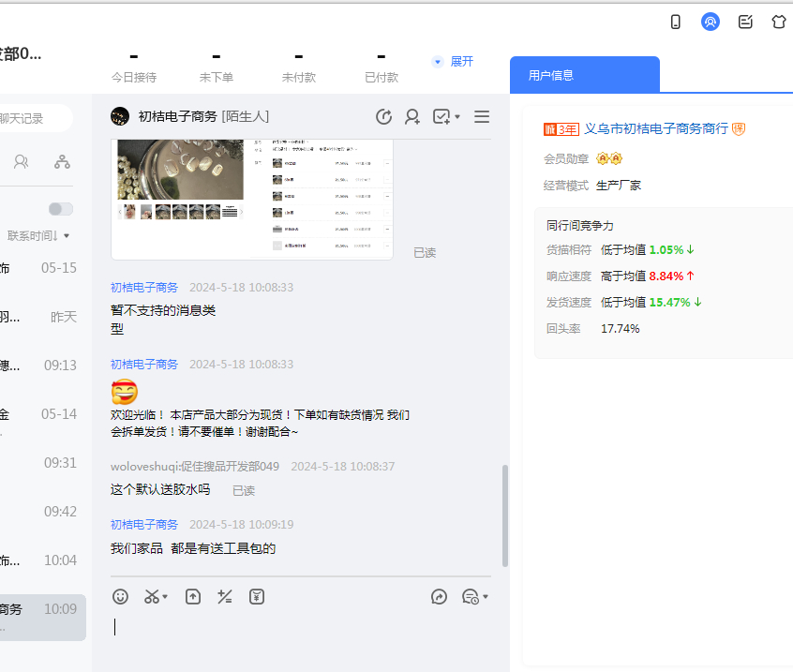The image size is (793, 672).
Task: Click the refresh history icon in chat header
Action: pos(383,116)
